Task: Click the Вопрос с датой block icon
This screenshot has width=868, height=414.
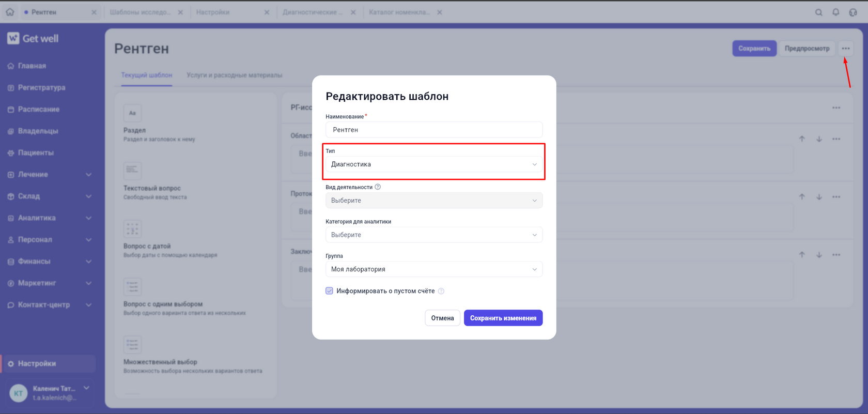Action: (132, 229)
